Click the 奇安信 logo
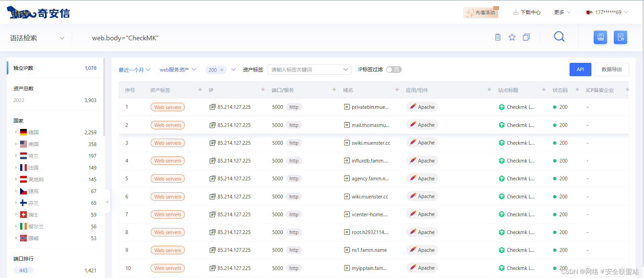The image size is (644, 278). pyautogui.click(x=38, y=13)
